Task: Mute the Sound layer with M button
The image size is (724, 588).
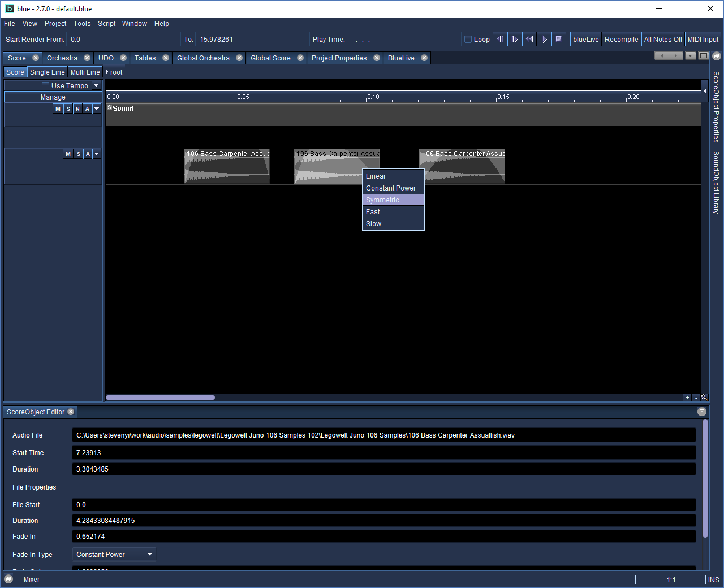Action: 58,109
